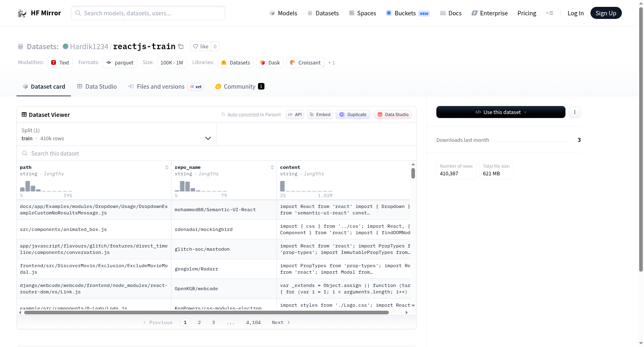Open Enterprise in the navigation

[490, 13]
